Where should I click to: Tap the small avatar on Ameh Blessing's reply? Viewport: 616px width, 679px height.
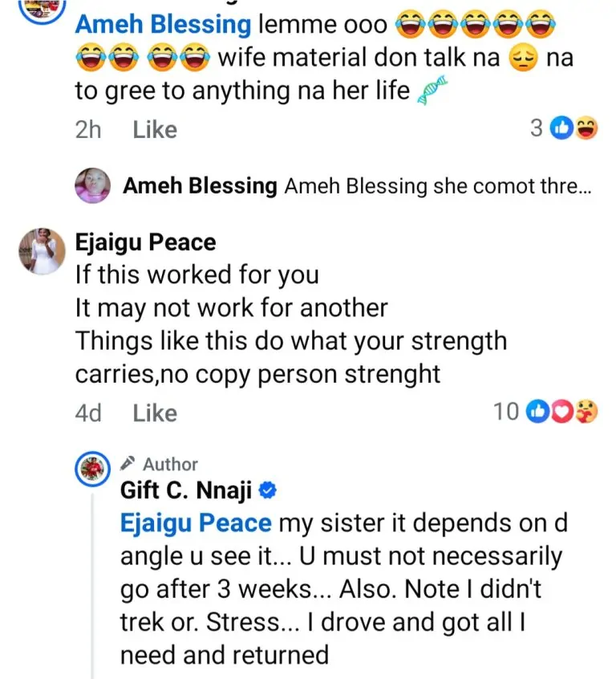[92, 186]
